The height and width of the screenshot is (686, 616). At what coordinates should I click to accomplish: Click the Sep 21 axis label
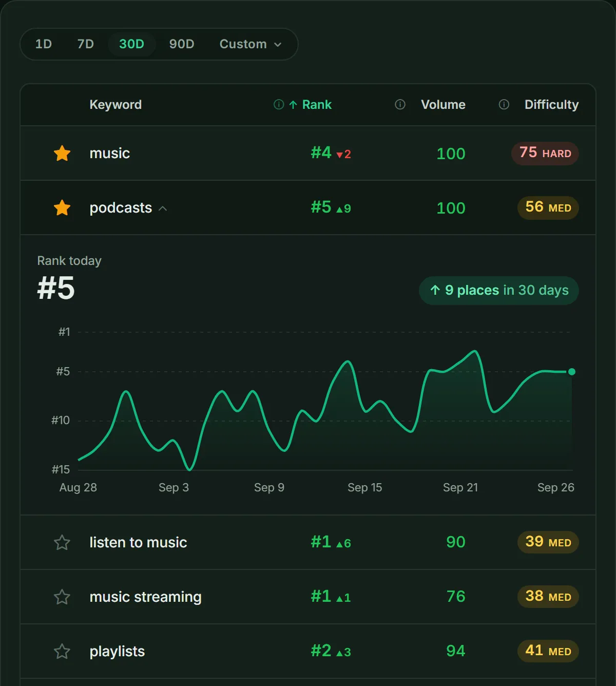click(x=460, y=487)
